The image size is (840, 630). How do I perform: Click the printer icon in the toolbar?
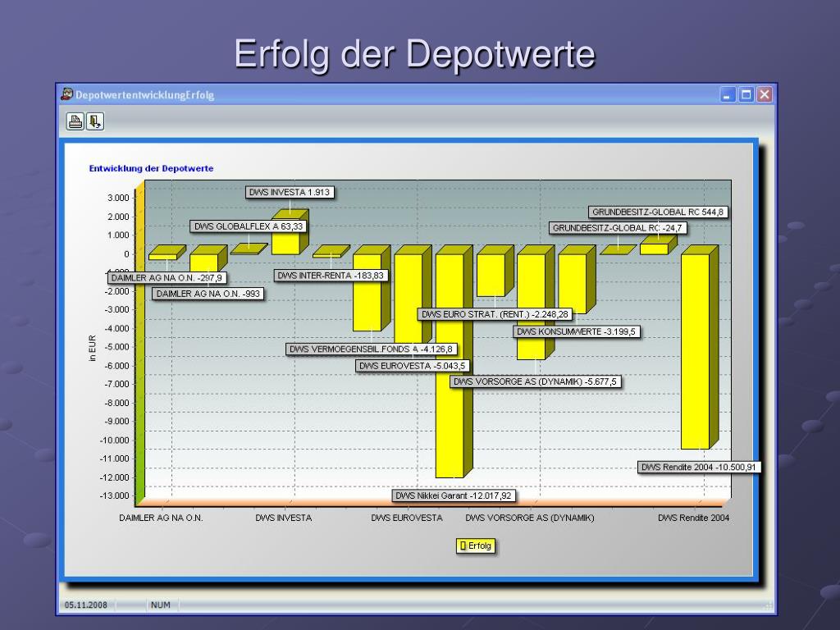click(x=75, y=121)
